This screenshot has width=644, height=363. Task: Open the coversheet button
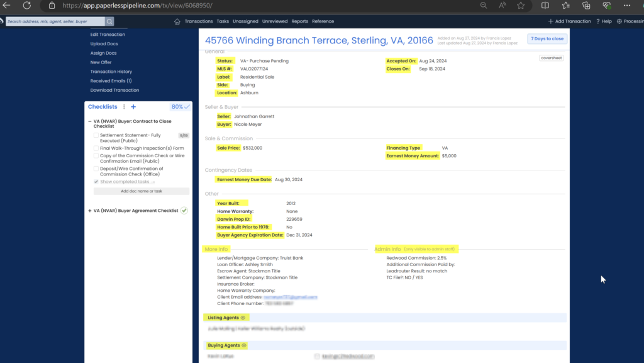click(551, 58)
